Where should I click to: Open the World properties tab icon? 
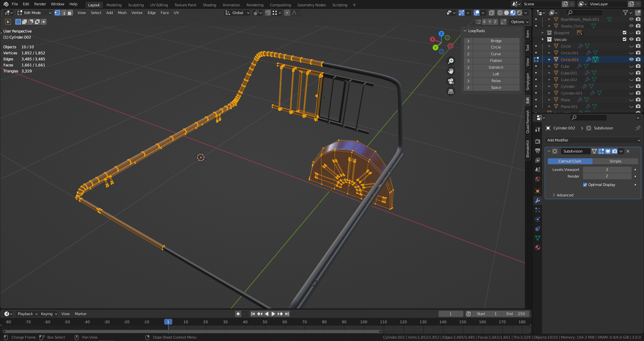click(538, 179)
